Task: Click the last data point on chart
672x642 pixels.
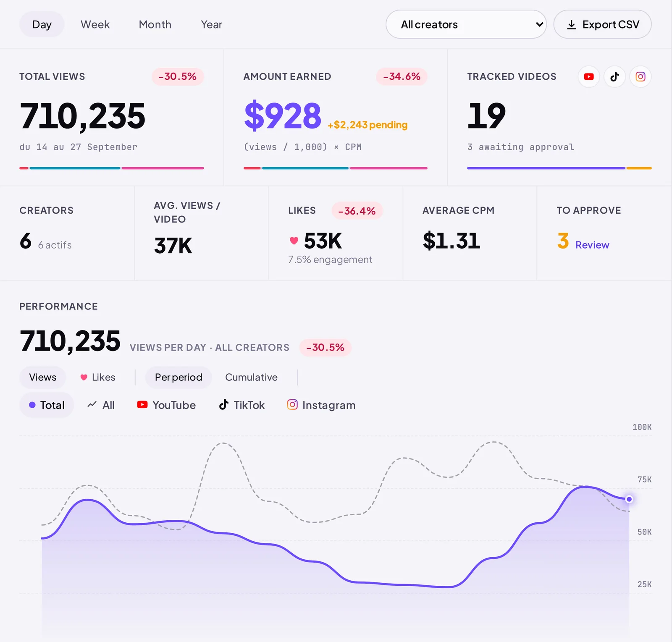Action: (x=629, y=499)
